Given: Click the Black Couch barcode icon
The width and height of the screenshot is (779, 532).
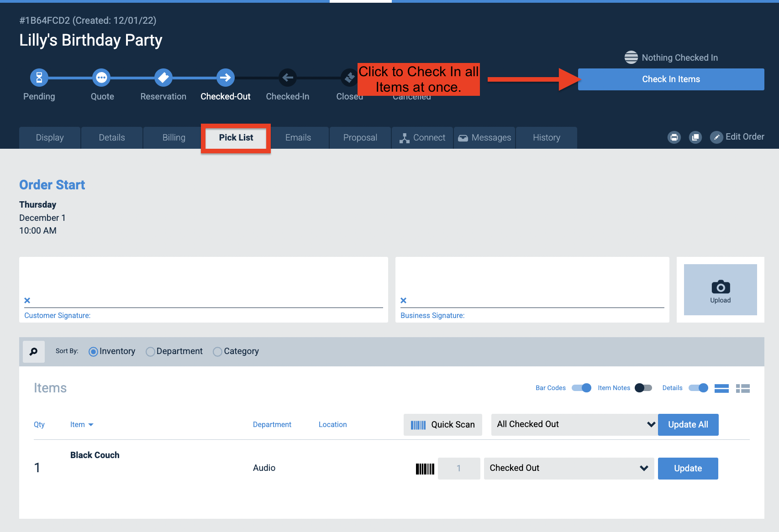Looking at the screenshot, I should click(425, 469).
